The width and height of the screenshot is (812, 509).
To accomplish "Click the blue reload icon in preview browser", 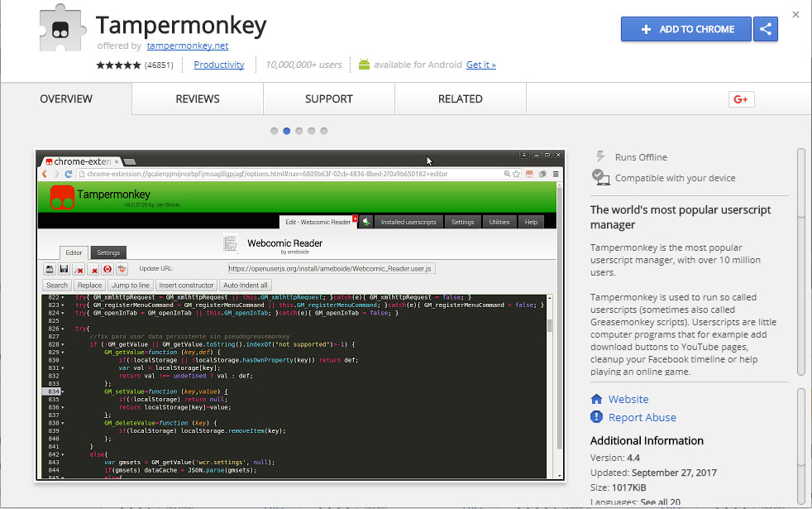I will (69, 174).
